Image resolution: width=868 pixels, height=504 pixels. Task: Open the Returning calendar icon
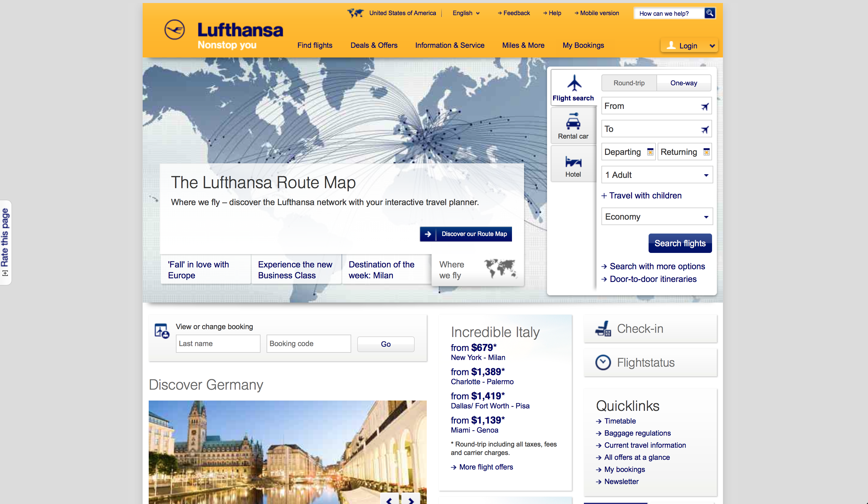706,152
